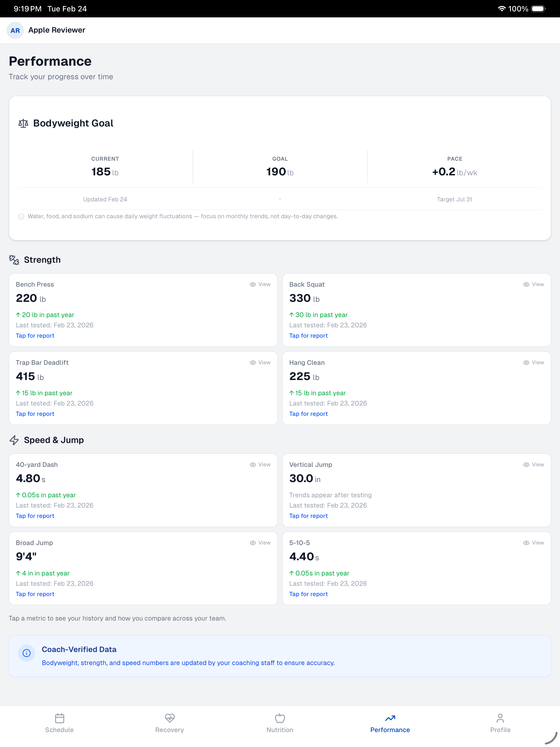
Task: Tap for report on Hang Clean
Action: [308, 414]
